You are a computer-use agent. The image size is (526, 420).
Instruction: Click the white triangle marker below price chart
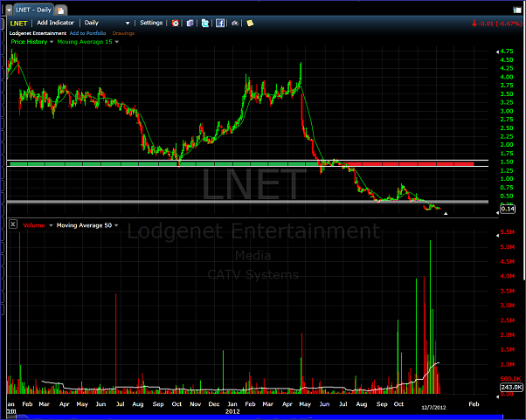click(446, 213)
